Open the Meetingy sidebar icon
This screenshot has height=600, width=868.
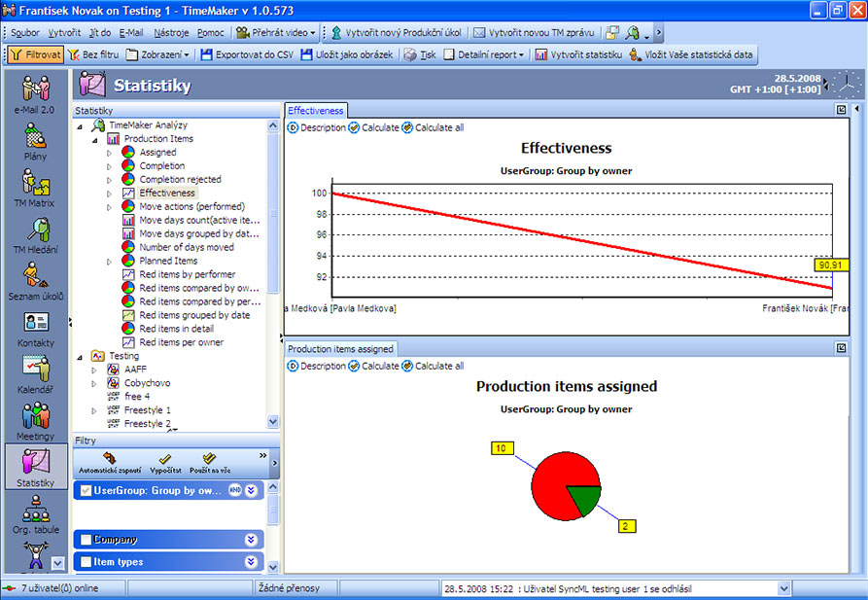[x=35, y=419]
